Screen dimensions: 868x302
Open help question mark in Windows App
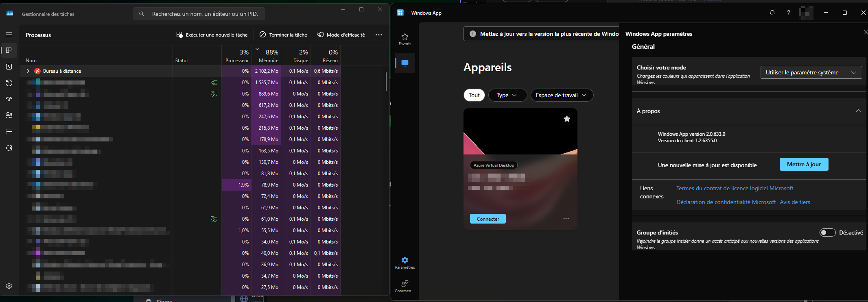[x=789, y=13]
